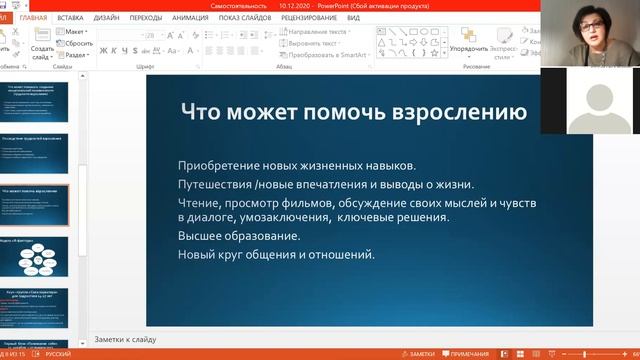Click the line spacing icon
This screenshot has width=640, height=360.
coord(269,36)
